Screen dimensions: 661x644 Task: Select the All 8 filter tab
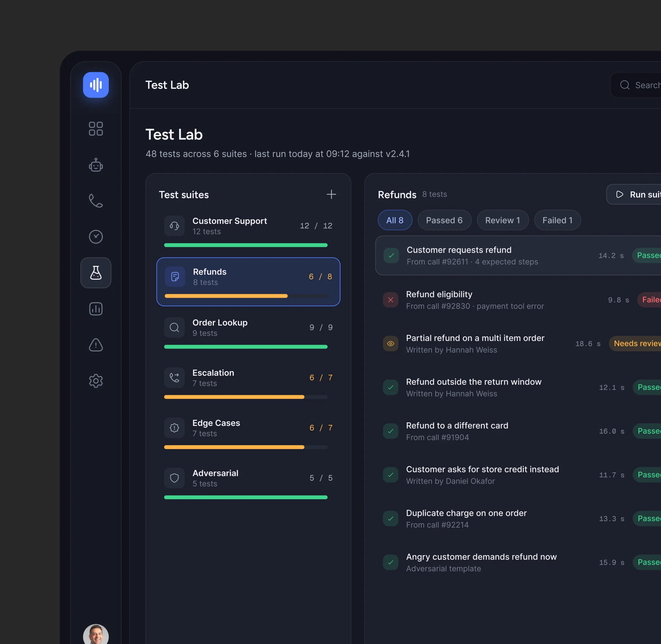pyautogui.click(x=395, y=220)
